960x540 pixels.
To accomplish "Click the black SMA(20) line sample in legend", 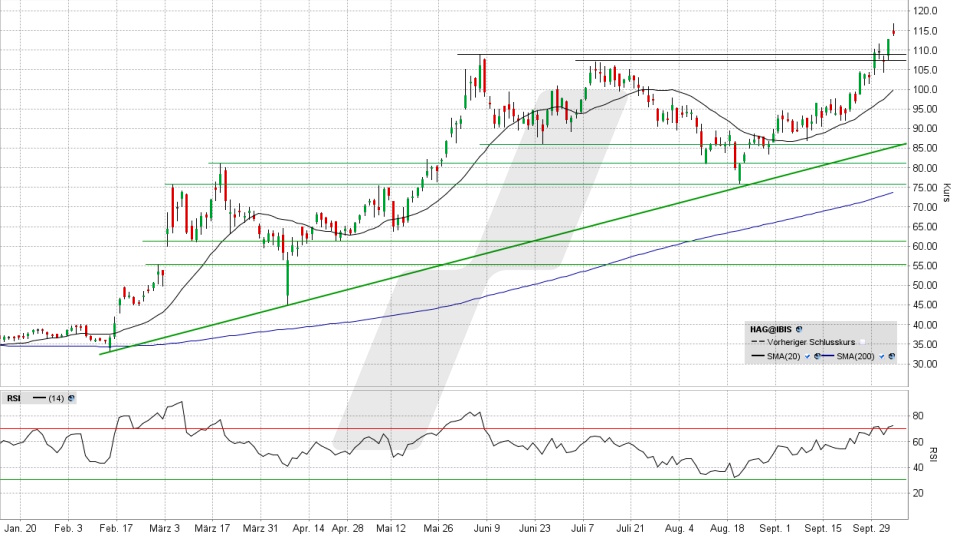I will tap(757, 356).
